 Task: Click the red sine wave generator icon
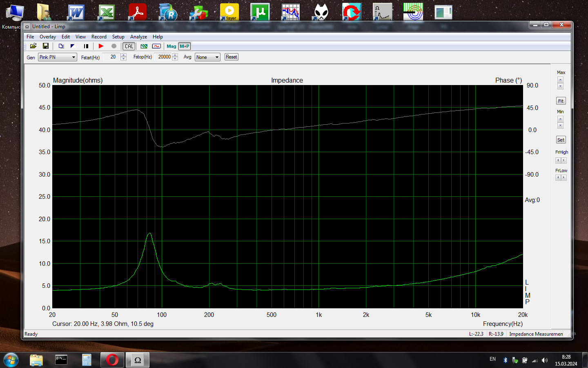(x=156, y=46)
